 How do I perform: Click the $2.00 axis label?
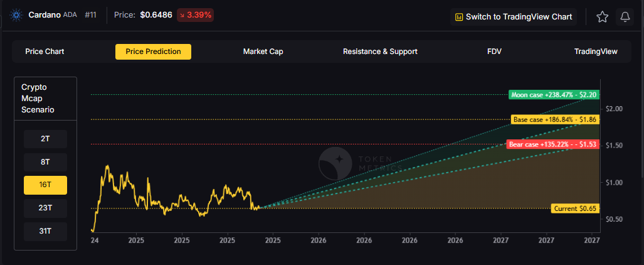point(615,109)
